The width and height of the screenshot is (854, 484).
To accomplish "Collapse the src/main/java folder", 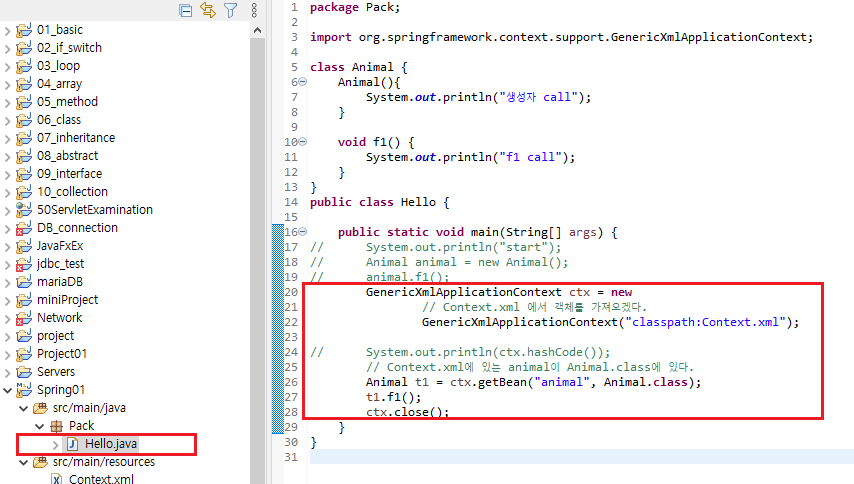I will tap(23, 408).
